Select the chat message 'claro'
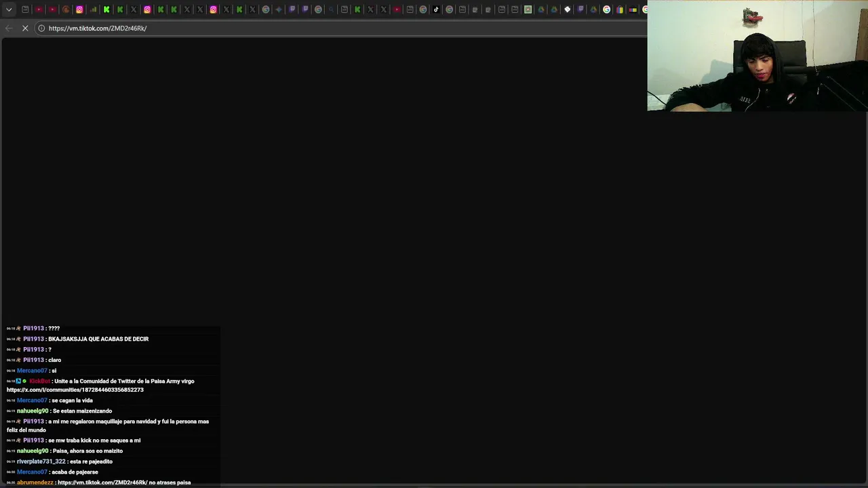 54,360
